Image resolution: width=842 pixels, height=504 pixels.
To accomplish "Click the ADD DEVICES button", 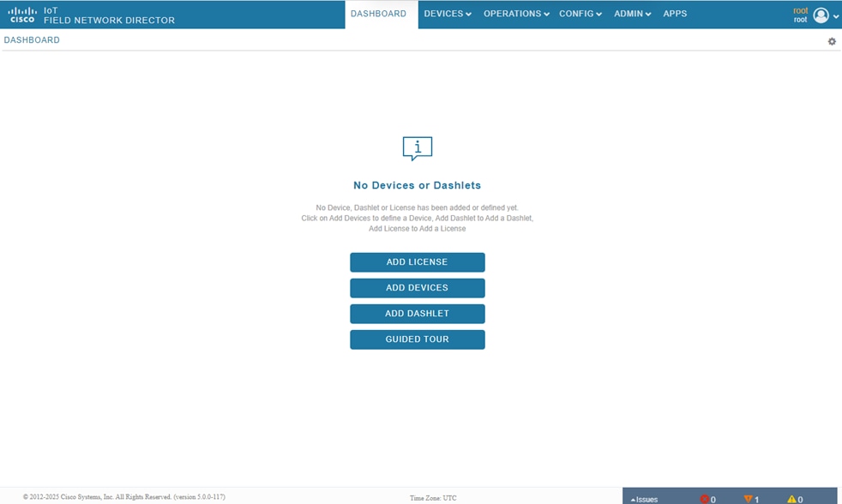I will 418,288.
